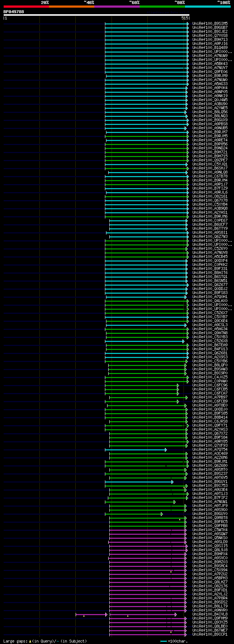Select hit label UniRef100_B9MZ03
Screen dimensions: 234x644
click(210, 562)
